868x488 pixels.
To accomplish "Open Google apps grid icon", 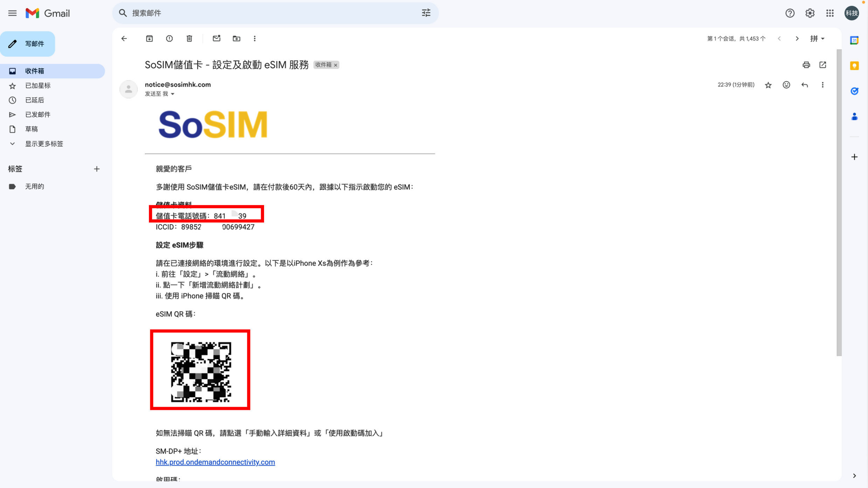I will pyautogui.click(x=829, y=13).
